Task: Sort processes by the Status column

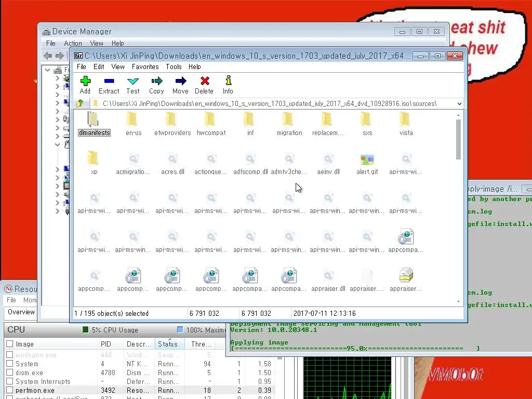Action: pyautogui.click(x=170, y=344)
